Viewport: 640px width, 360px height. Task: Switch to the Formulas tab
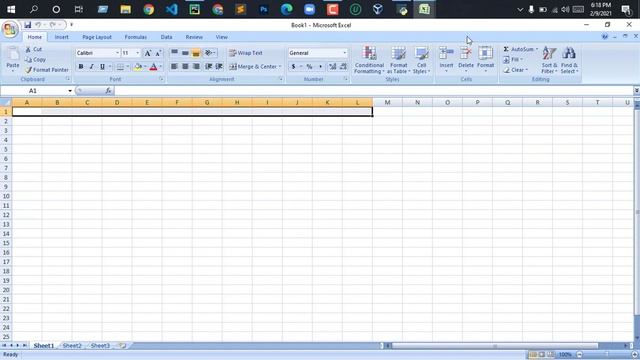(x=136, y=37)
